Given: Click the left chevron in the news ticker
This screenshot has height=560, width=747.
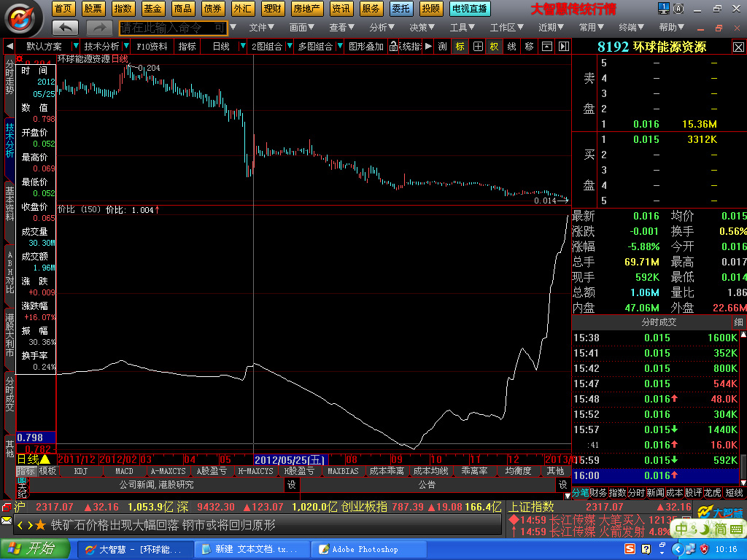Looking at the screenshot, I should pos(20,525).
